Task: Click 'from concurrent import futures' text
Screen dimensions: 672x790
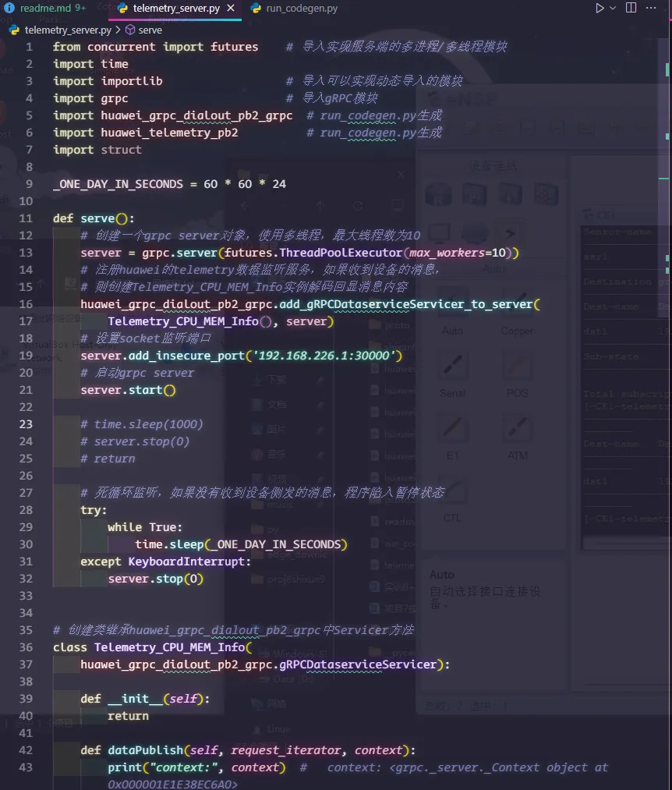Action: coord(156,47)
